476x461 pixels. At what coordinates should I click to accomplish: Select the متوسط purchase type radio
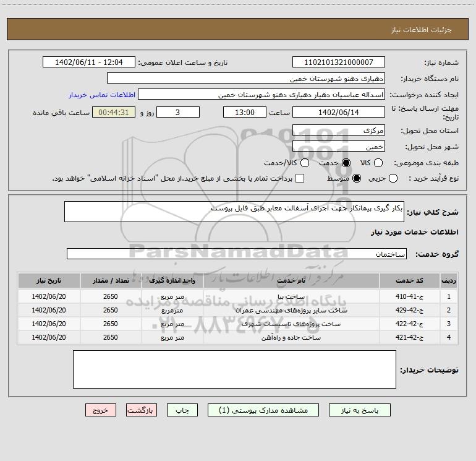(357, 178)
